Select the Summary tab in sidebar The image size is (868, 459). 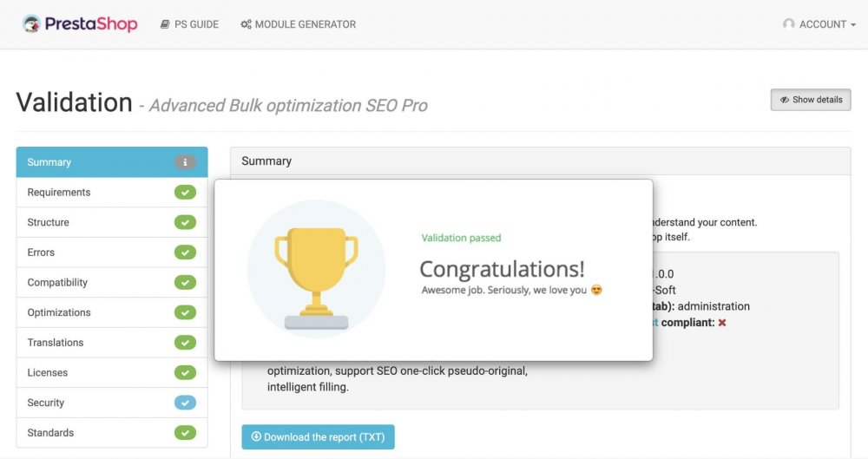112,162
